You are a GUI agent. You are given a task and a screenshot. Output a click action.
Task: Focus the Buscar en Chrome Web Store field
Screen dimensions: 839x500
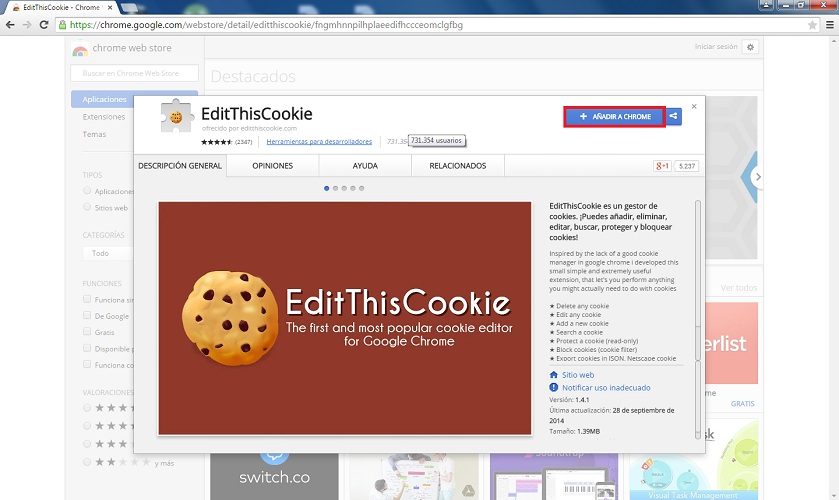tap(134, 73)
